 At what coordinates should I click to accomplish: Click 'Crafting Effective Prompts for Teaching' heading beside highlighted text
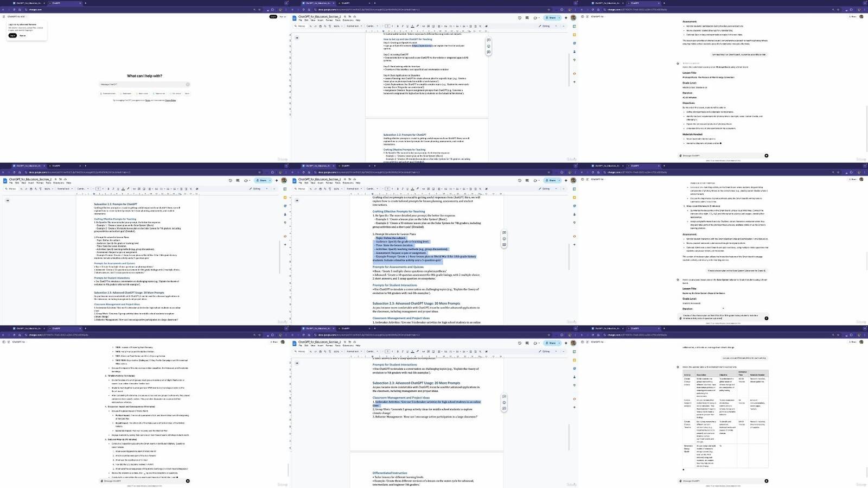click(x=399, y=212)
